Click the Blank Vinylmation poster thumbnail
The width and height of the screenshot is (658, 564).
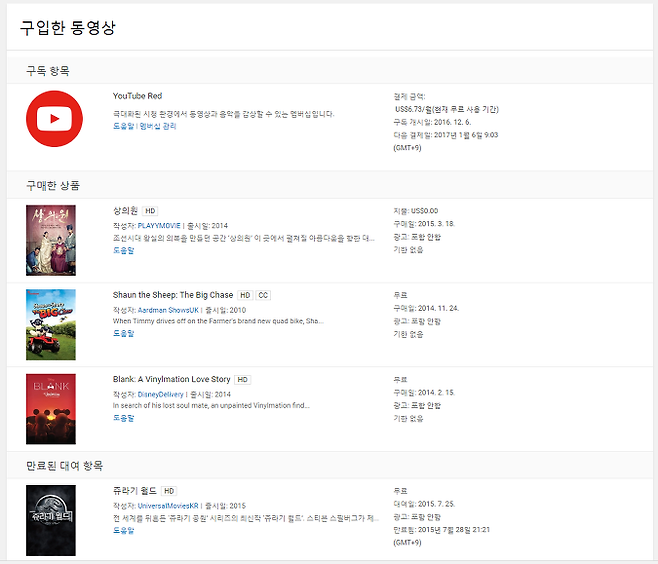tap(51, 408)
